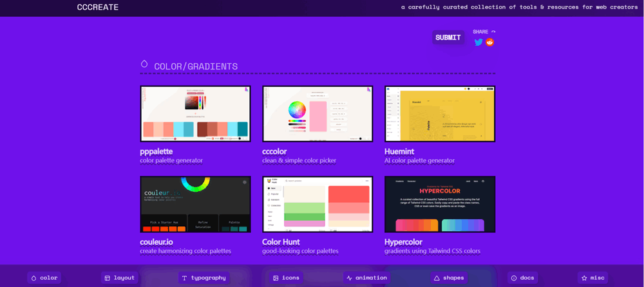Screen dimensions: 644x287
Task: Open the animation category
Action: click(x=366, y=278)
